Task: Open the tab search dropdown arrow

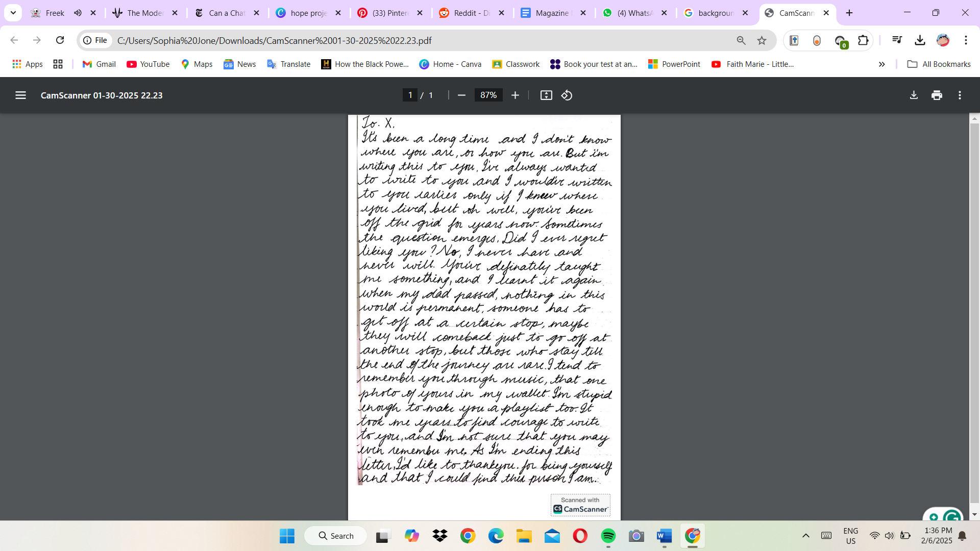Action: pyautogui.click(x=13, y=13)
